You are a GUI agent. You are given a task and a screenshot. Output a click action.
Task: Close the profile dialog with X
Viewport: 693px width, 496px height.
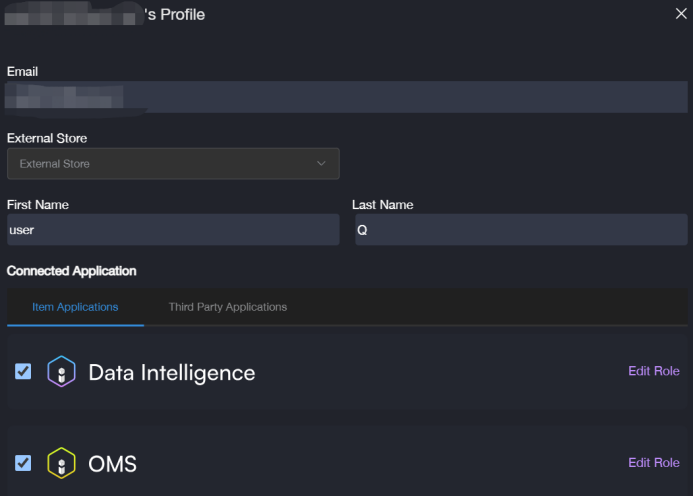point(681,13)
